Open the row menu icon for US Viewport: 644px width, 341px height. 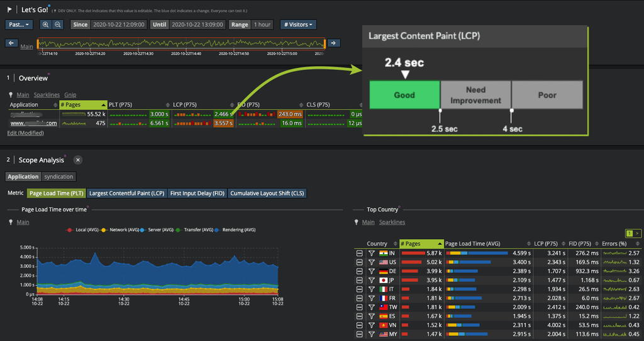pyautogui.click(x=359, y=262)
